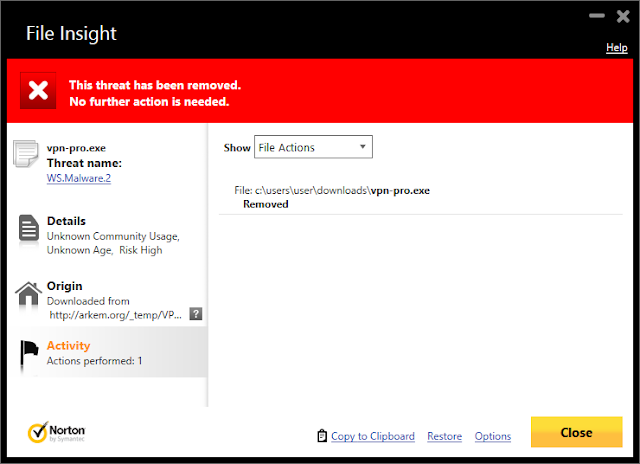Click 'This threat has been removed.' message
The height and width of the screenshot is (464, 640).
[155, 85]
